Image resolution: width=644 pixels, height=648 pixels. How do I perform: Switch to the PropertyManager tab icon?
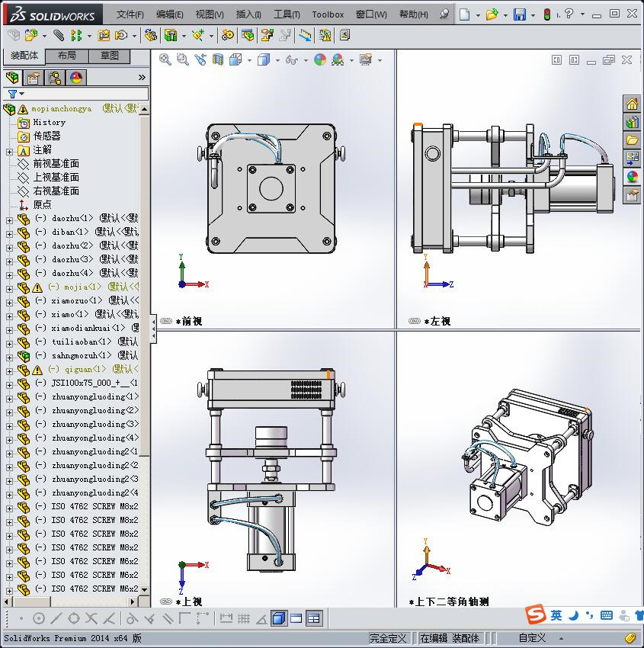click(34, 78)
